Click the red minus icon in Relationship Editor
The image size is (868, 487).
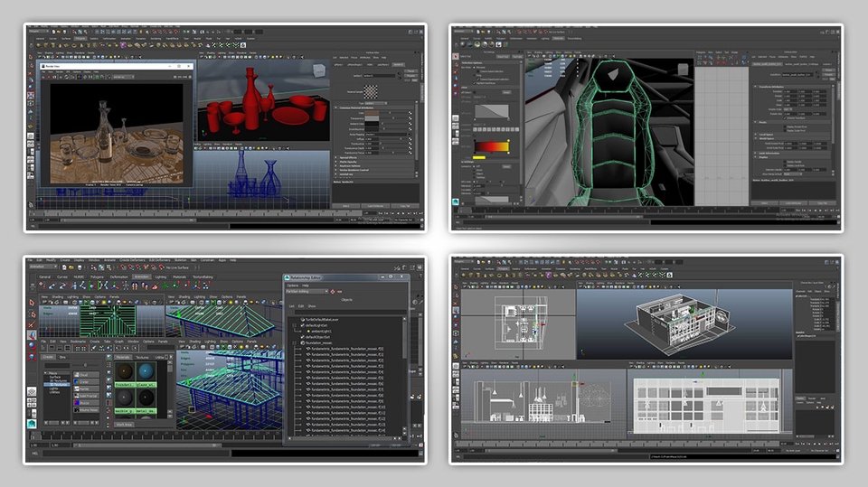point(340,292)
